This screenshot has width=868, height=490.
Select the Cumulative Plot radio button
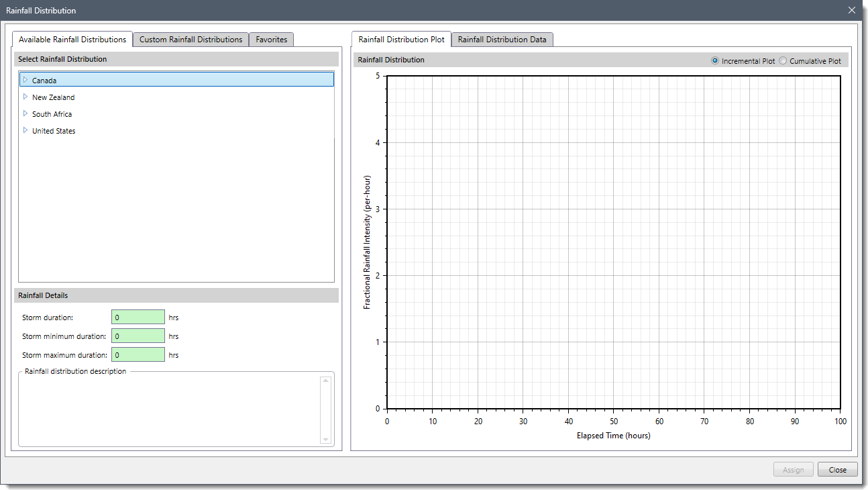click(783, 61)
